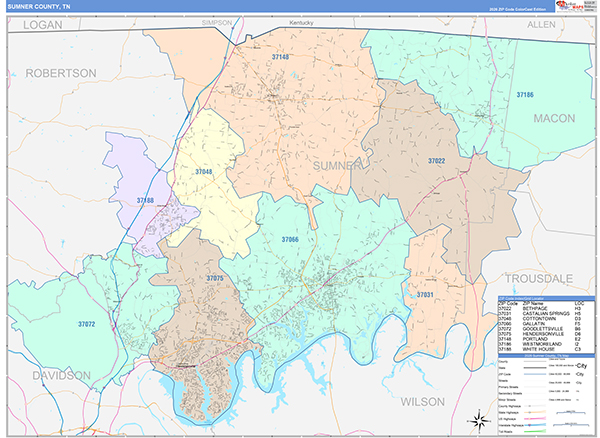Click the LOGAN county label

pyautogui.click(x=42, y=25)
